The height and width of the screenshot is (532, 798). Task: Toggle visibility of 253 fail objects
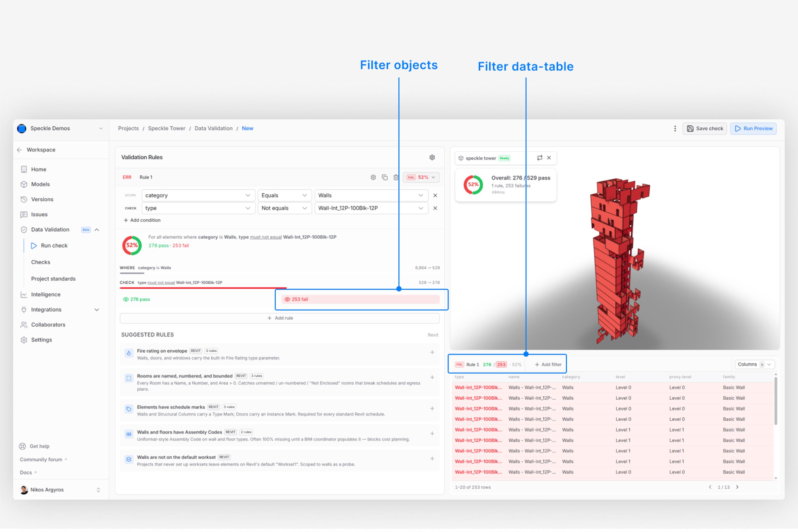click(360, 299)
